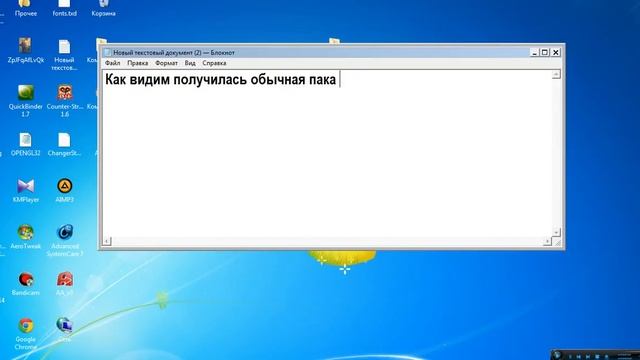Open the Правка menu
640x360 pixels.
[138, 63]
